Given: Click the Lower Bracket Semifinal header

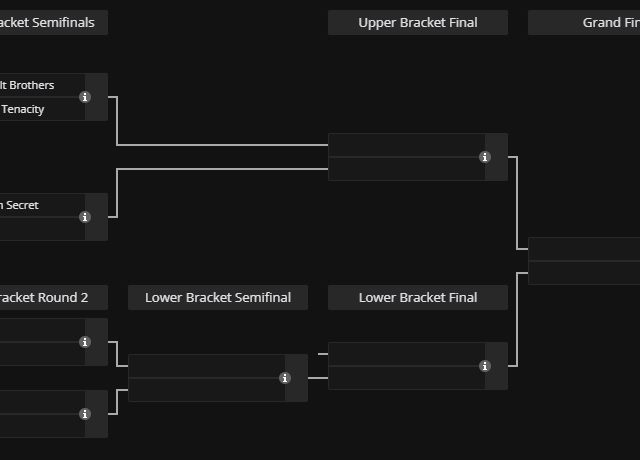Looking at the screenshot, I should tap(218, 297).
